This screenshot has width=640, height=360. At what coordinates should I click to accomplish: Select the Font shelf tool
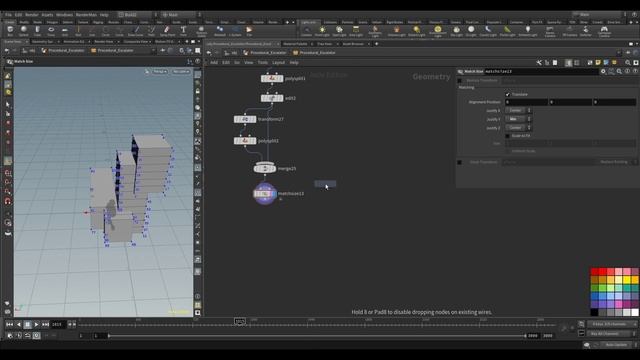(183, 31)
